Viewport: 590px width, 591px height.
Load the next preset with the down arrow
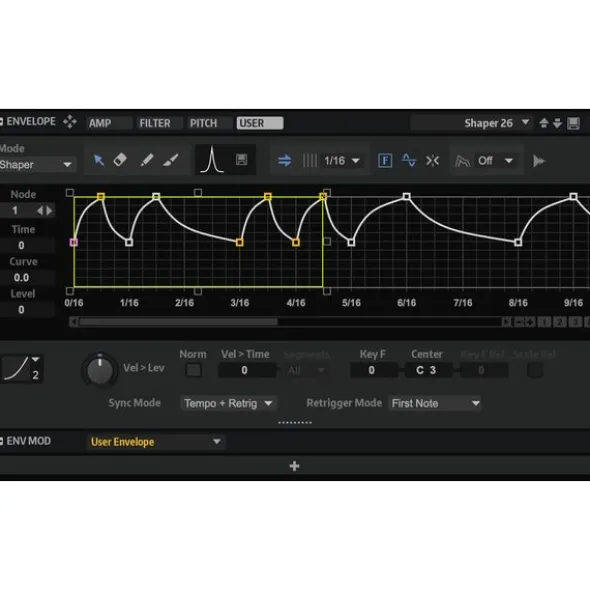[x=558, y=123]
